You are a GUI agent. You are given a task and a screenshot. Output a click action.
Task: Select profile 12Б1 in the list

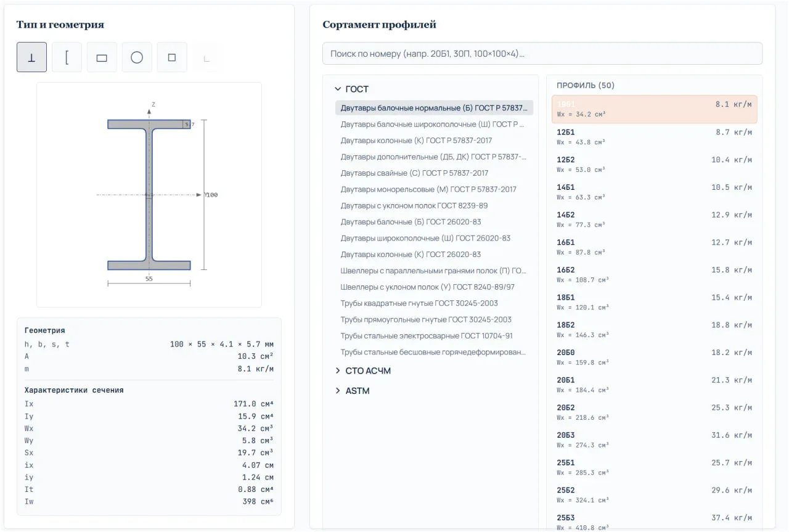(x=654, y=137)
